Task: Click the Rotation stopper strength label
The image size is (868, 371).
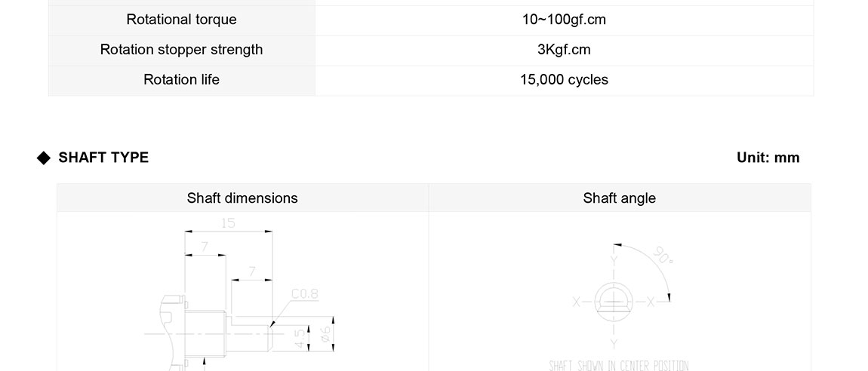Action: [x=181, y=50]
